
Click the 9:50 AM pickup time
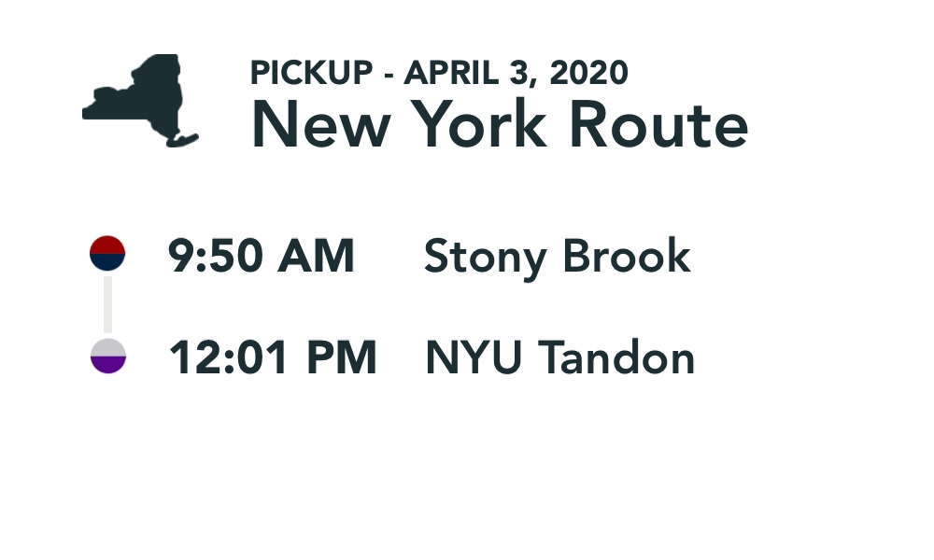click(262, 256)
